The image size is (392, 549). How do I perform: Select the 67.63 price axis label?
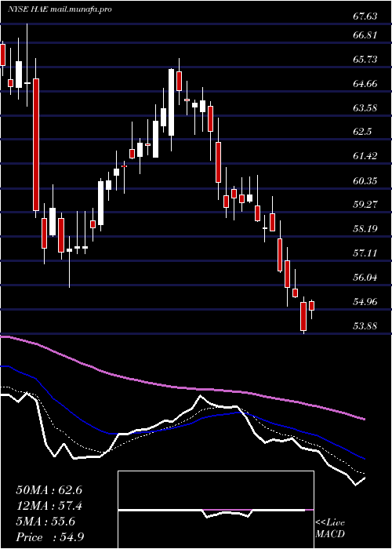pos(365,16)
